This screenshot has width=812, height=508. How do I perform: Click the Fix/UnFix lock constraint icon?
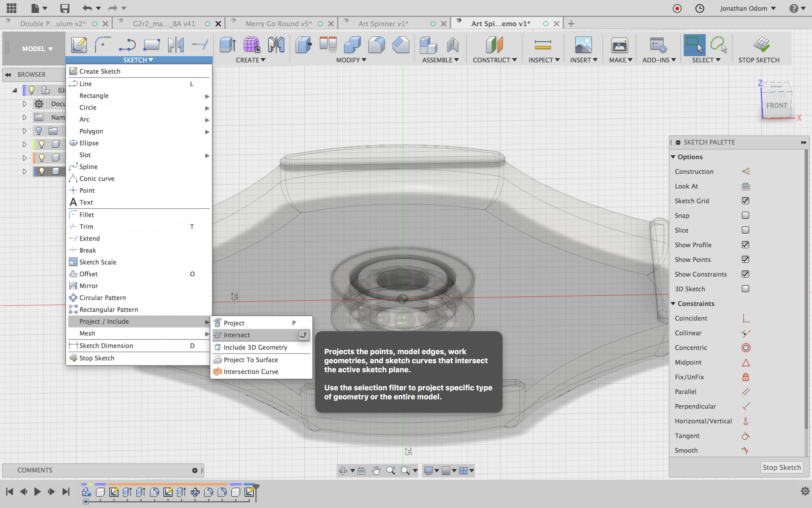(x=746, y=377)
